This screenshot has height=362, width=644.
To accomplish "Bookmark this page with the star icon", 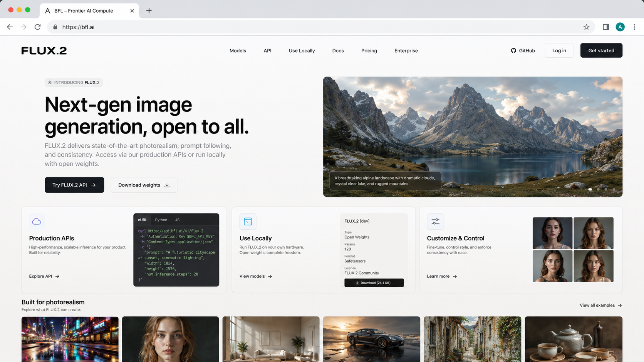I will [x=586, y=27].
